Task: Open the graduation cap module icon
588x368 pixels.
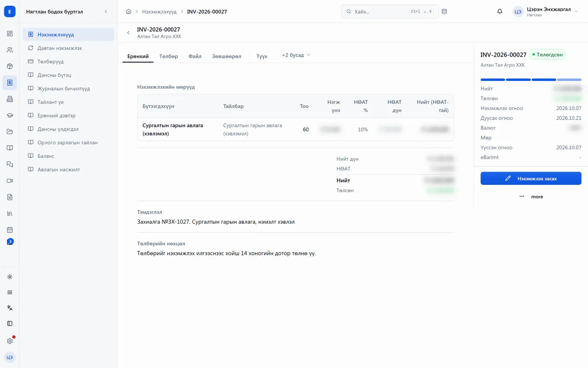Action: tap(10, 115)
